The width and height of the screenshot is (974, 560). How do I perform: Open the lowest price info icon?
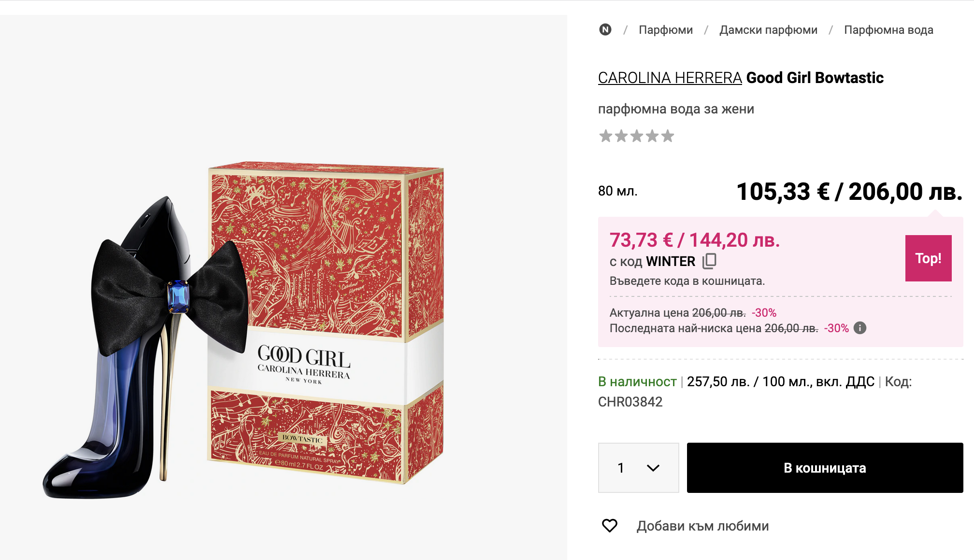(x=860, y=328)
